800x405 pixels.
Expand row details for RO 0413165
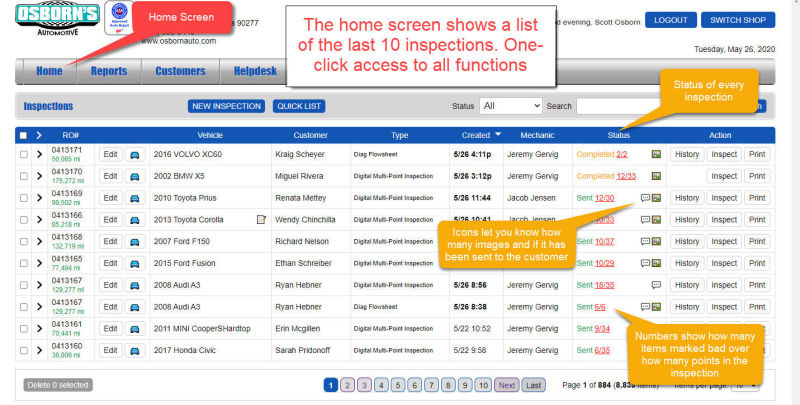tap(39, 263)
